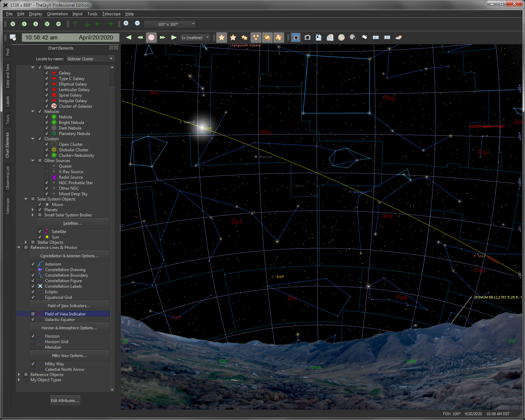Click the telescope icon in toolbar
Screen dimensions: 525x420
tap(364, 37)
